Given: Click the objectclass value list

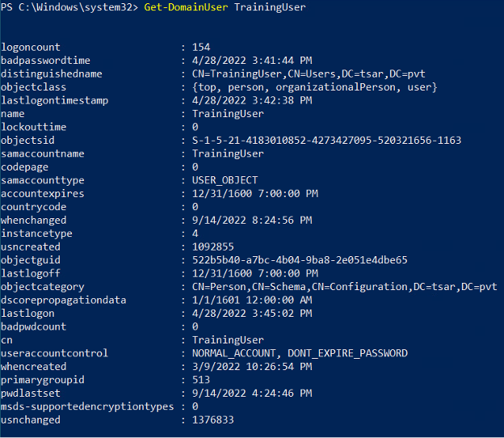Looking at the screenshot, I should (x=314, y=87).
